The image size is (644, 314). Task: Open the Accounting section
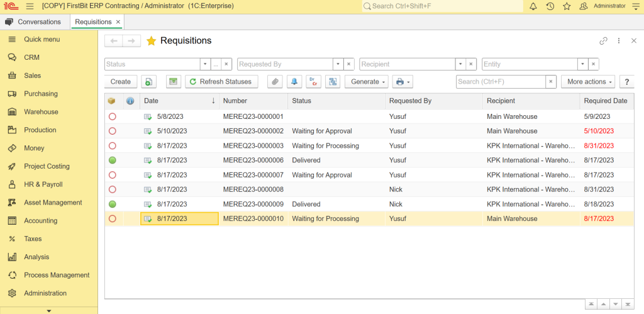click(41, 221)
